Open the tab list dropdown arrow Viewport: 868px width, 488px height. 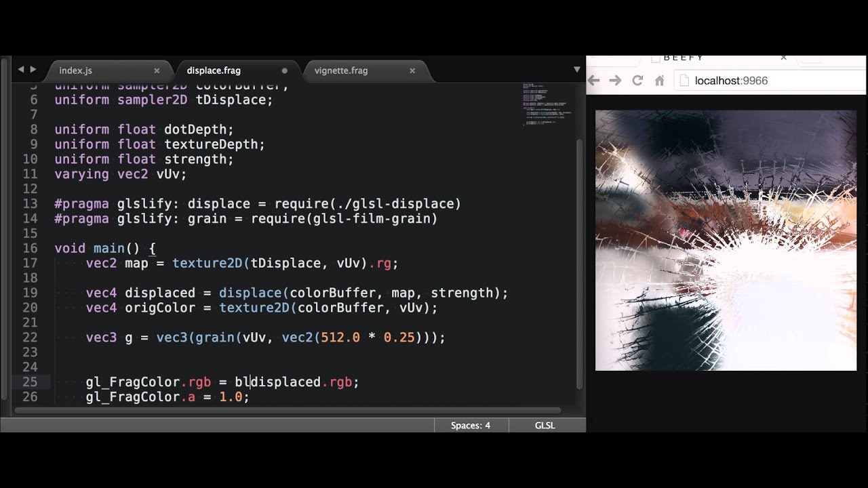point(576,69)
